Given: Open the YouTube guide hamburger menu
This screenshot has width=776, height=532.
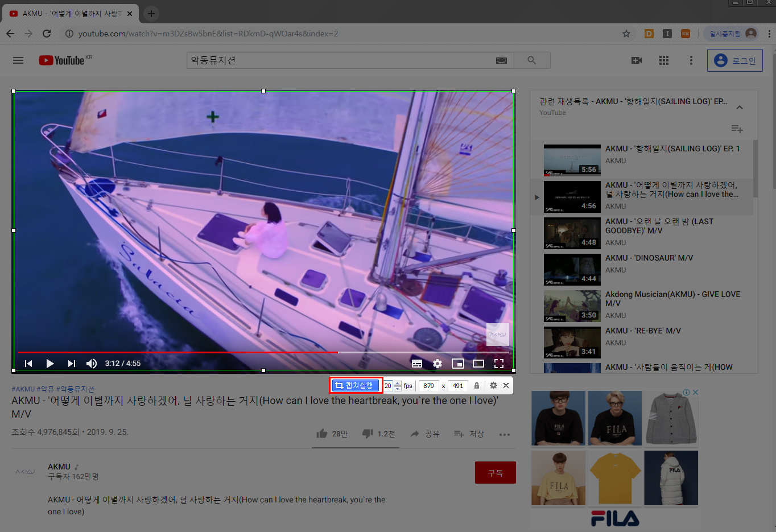Looking at the screenshot, I should [x=18, y=60].
